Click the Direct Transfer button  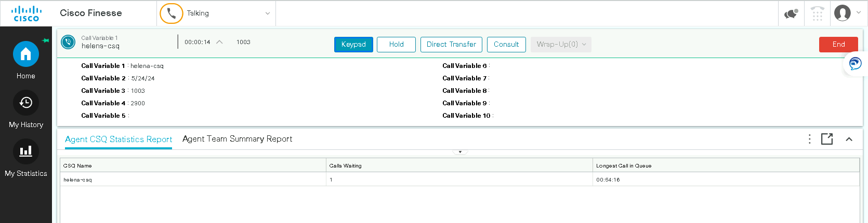tap(451, 45)
